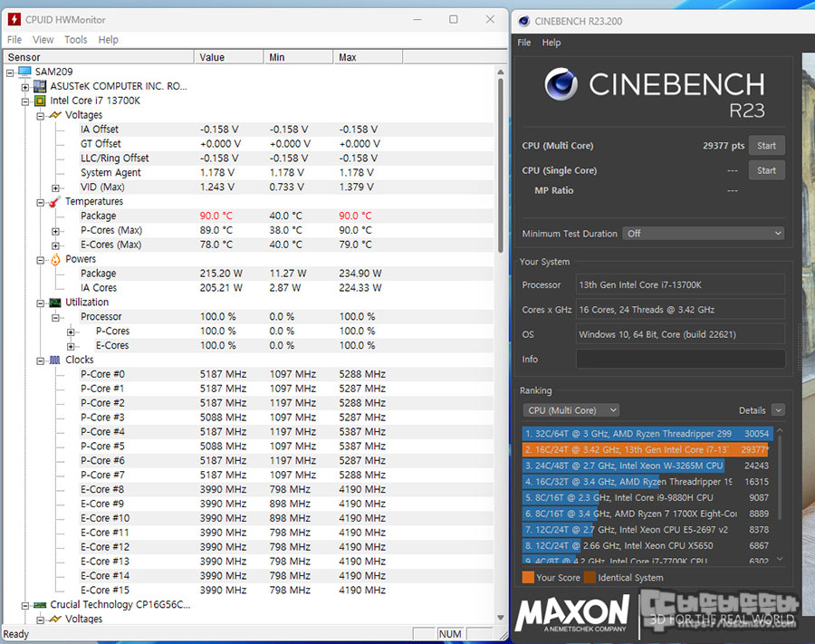Expand the P-Cores (Max) temperature row
This screenshot has width=815, height=644.
point(55,231)
